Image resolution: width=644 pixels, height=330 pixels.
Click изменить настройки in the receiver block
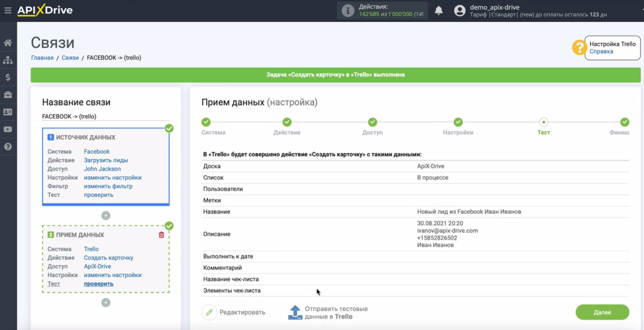[113, 275]
